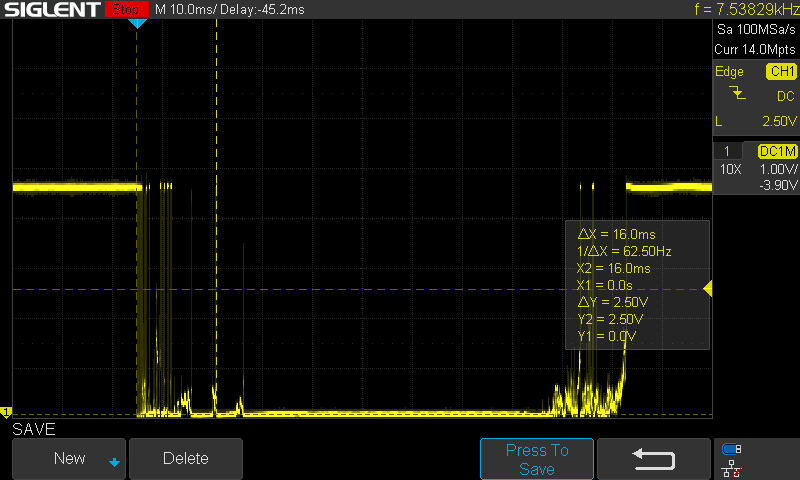Screen dimensions: 800x480
Task: Click the Curr 14.0Mpts memory depth text
Action: tap(755, 49)
